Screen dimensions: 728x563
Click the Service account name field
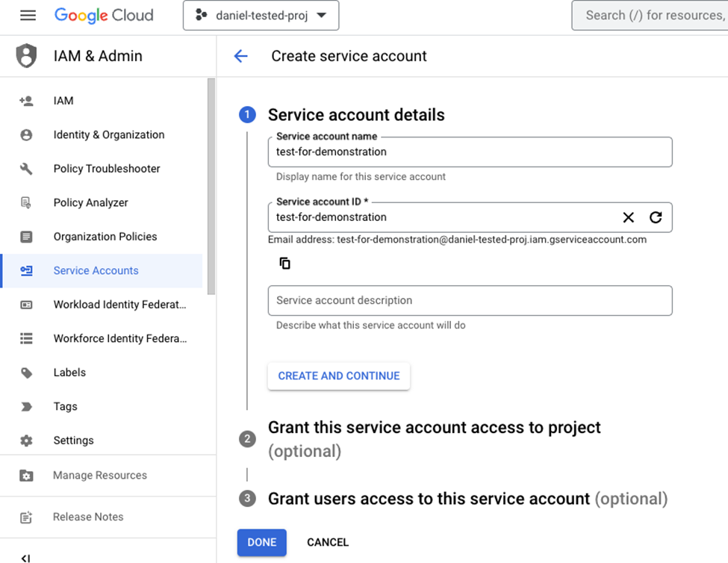click(470, 152)
